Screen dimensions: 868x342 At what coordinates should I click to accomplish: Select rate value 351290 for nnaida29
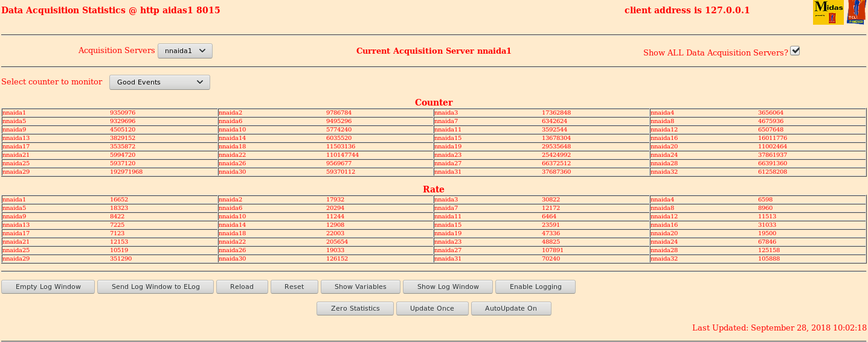tap(121, 259)
